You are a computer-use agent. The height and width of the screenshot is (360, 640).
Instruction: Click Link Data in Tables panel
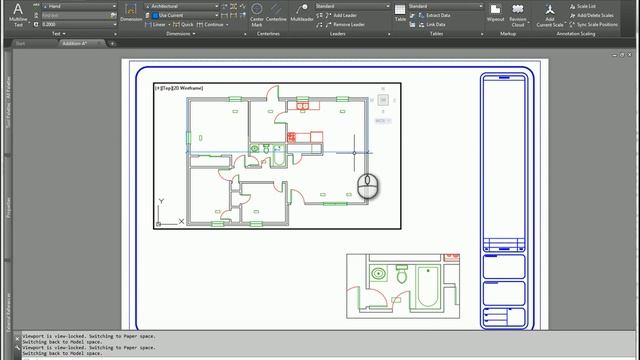point(432,24)
